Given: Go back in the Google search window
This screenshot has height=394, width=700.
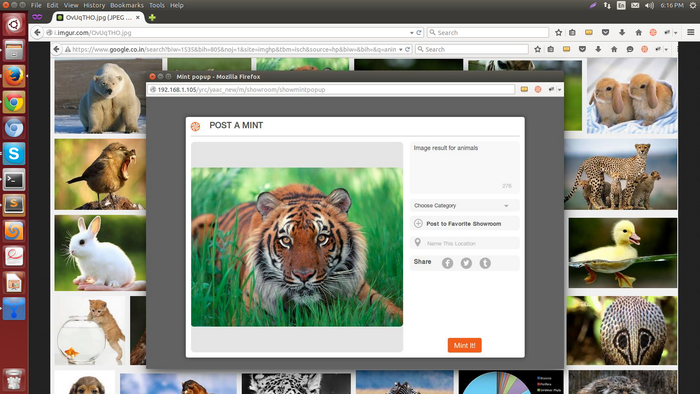Looking at the screenshot, I should [56, 49].
